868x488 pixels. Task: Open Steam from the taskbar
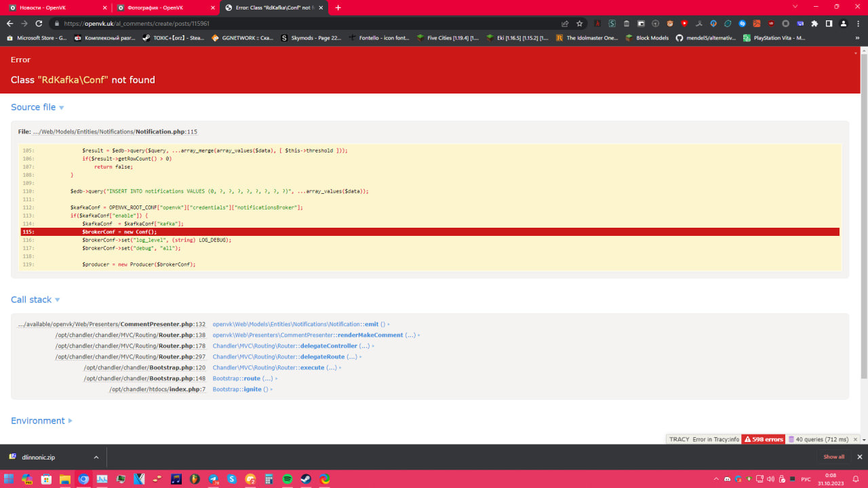pyautogui.click(x=306, y=479)
